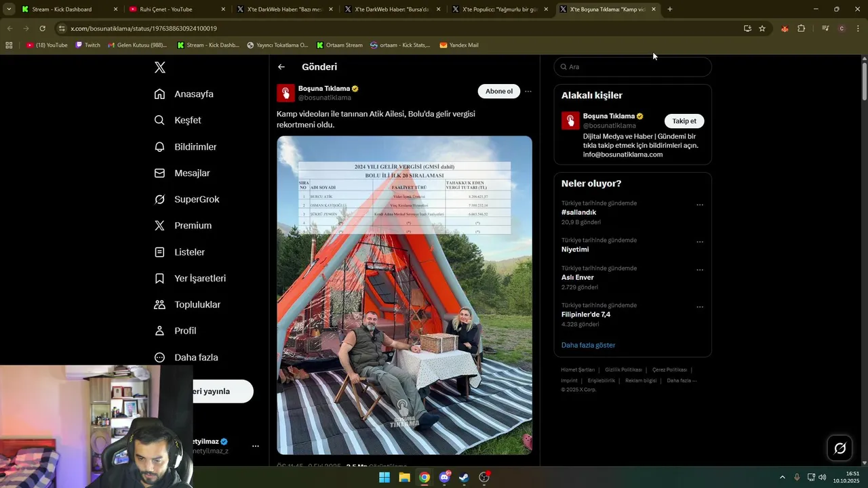Screen dimensions: 868x488
Task: Click the Ara search field
Action: point(633,67)
